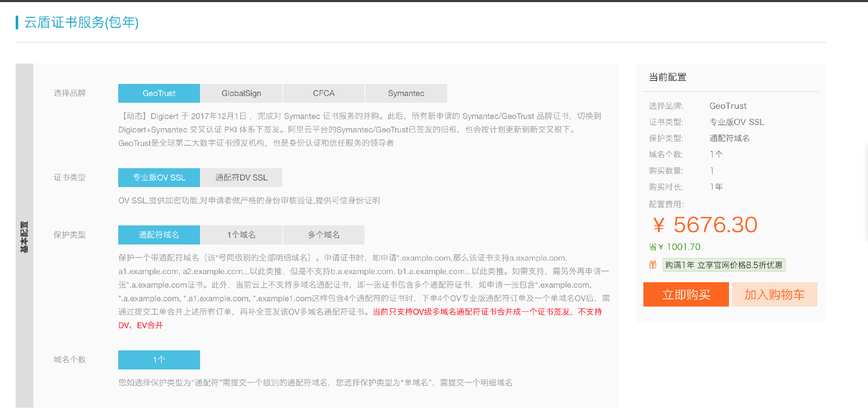
Task: Click the summary value 专业版OV SSL
Action: [737, 122]
